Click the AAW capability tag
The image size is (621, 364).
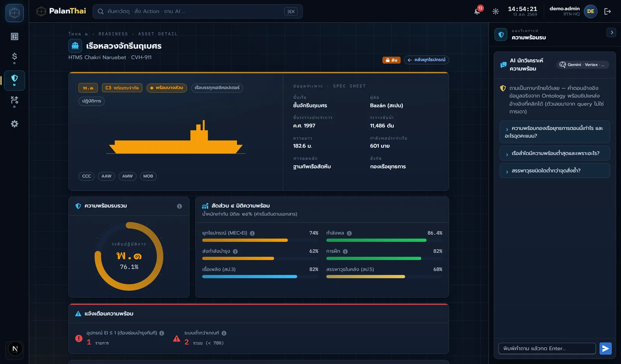pos(106,176)
